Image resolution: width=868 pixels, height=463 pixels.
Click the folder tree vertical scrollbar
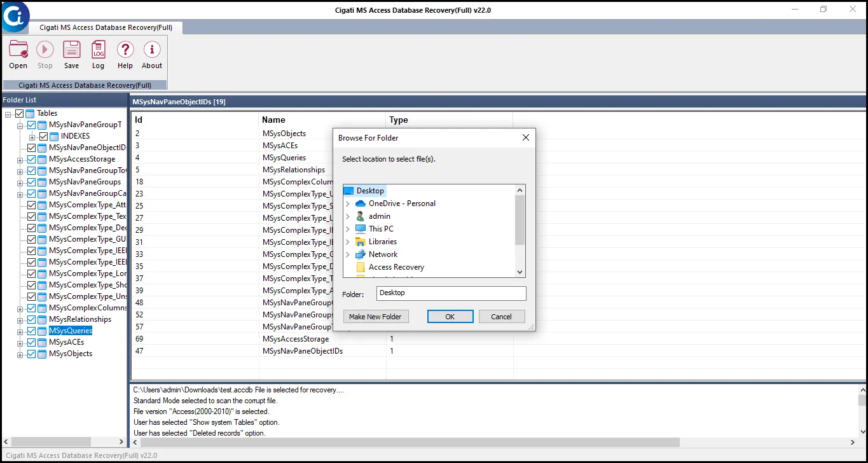(520, 220)
